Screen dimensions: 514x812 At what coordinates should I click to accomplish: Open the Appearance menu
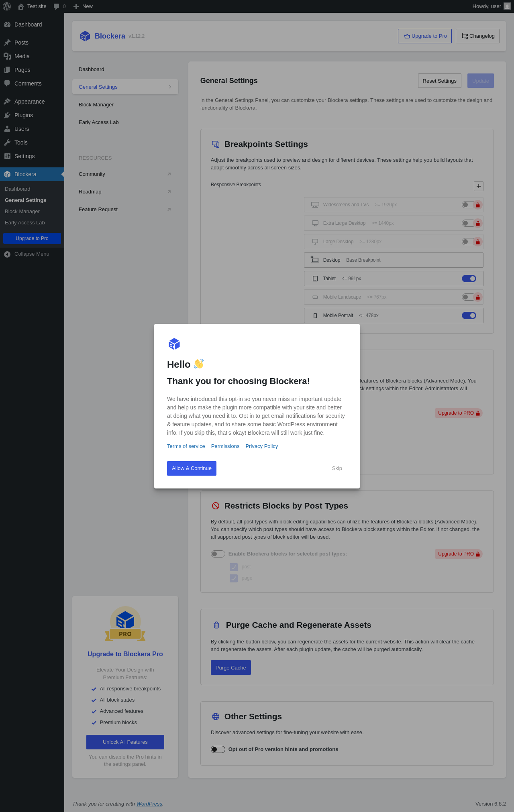32,102
